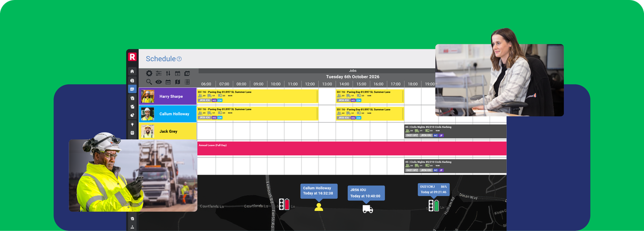The height and width of the screenshot is (231, 644).
Task: Open Harry Sharpe's 14:00 Paving Day job
Action: pyautogui.click(x=370, y=96)
